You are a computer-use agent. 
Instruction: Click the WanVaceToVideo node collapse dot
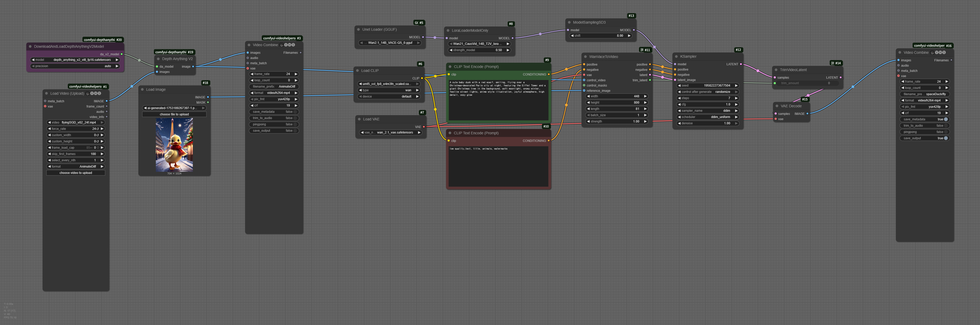tap(585, 57)
